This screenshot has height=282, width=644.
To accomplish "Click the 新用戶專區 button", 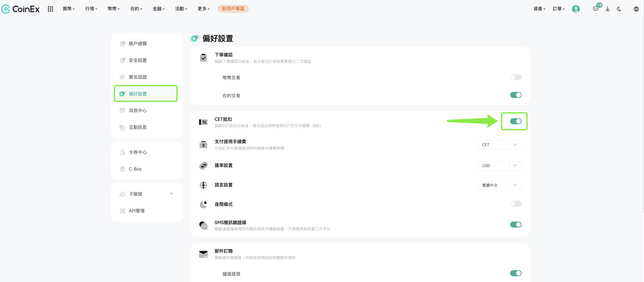I will pyautogui.click(x=233, y=9).
